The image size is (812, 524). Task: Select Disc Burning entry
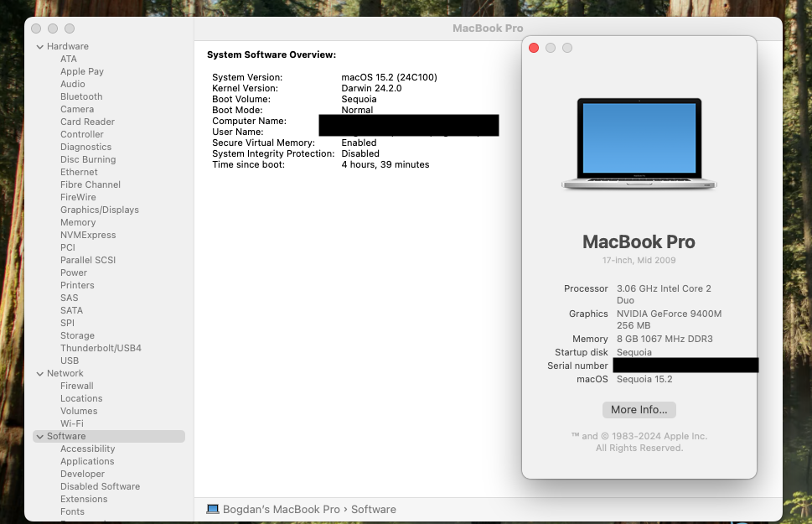88,159
